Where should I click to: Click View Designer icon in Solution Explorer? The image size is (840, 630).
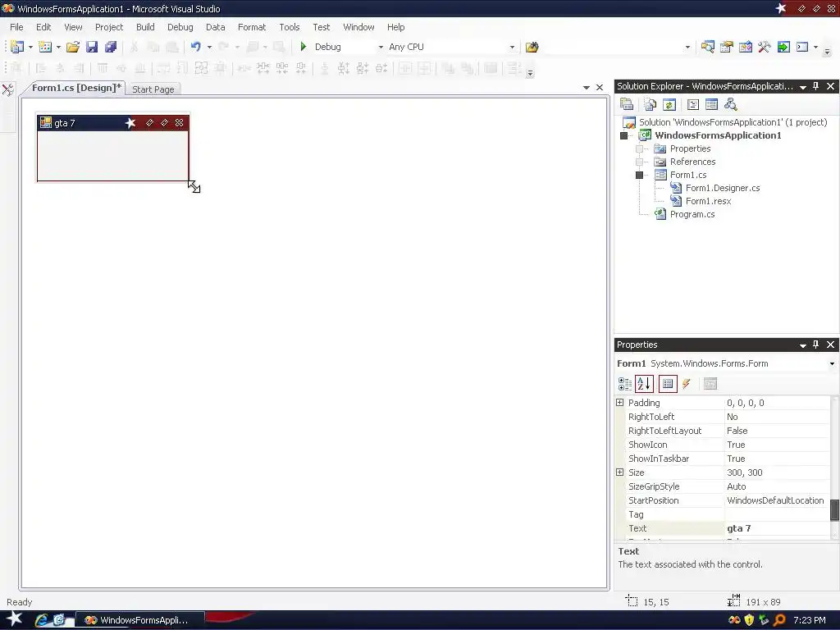(711, 104)
